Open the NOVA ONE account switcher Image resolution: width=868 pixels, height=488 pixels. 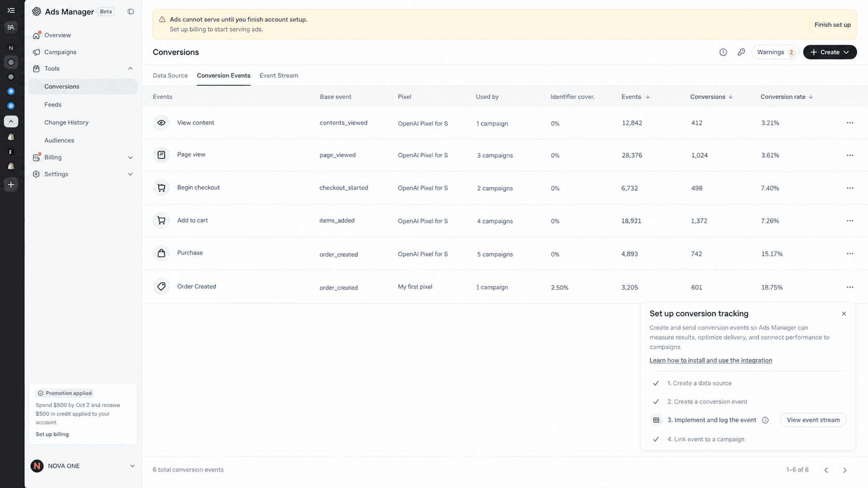83,466
